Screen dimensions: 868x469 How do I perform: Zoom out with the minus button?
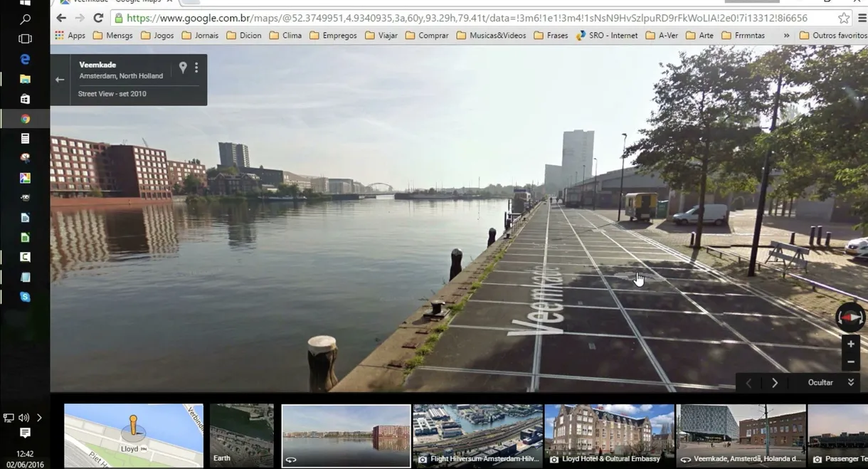pos(851,362)
